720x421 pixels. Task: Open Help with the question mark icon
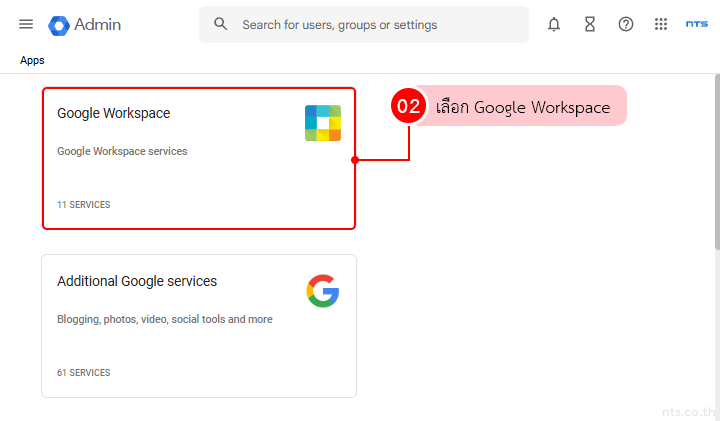click(x=626, y=25)
